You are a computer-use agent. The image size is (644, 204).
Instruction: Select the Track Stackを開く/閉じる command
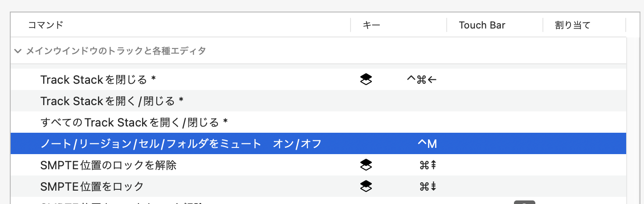pos(112,101)
